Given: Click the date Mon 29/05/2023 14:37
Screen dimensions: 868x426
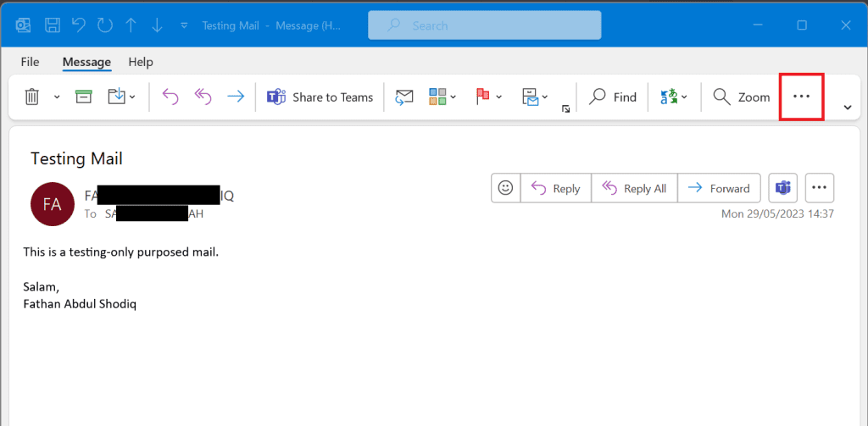Looking at the screenshot, I should [x=778, y=213].
